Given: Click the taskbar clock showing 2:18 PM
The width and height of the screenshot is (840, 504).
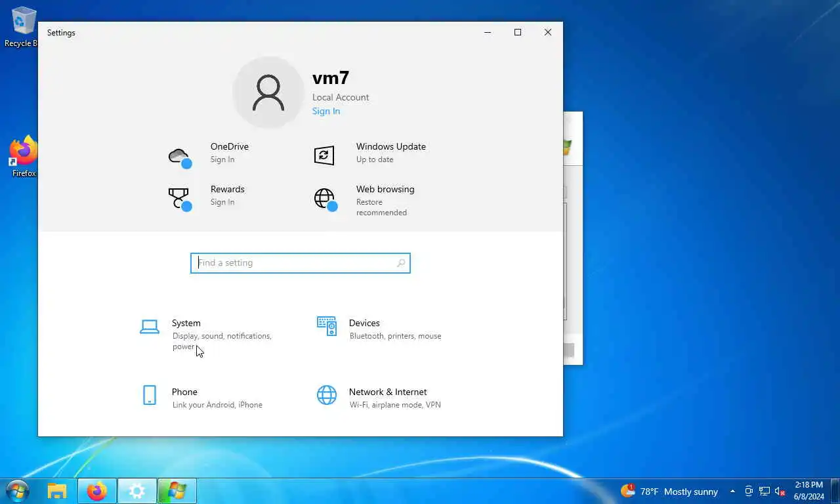Looking at the screenshot, I should pyautogui.click(x=808, y=491).
